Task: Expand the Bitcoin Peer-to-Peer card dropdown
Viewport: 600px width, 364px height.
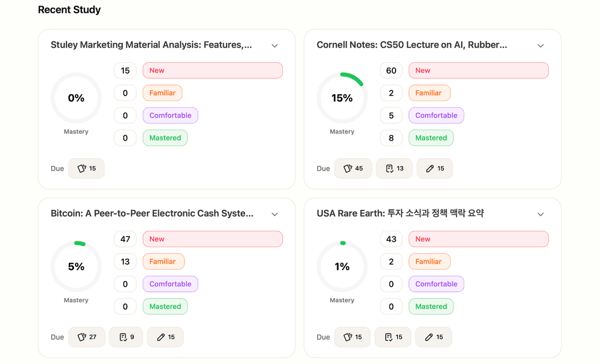Action: [x=274, y=214]
